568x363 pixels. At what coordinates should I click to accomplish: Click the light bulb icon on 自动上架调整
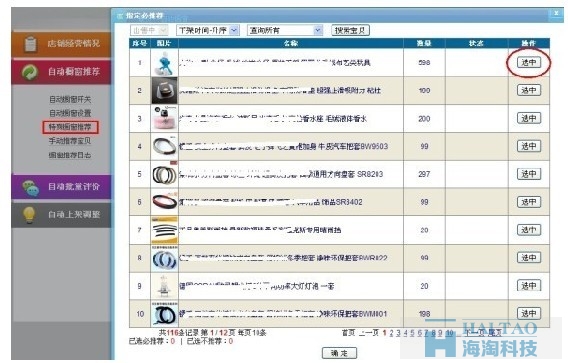click(30, 214)
